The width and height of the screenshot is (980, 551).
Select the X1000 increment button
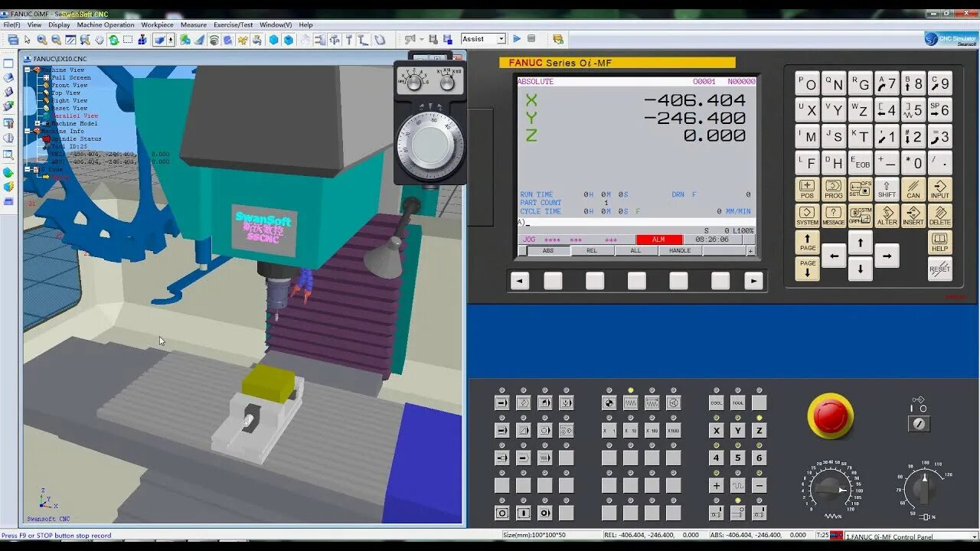[674, 431]
